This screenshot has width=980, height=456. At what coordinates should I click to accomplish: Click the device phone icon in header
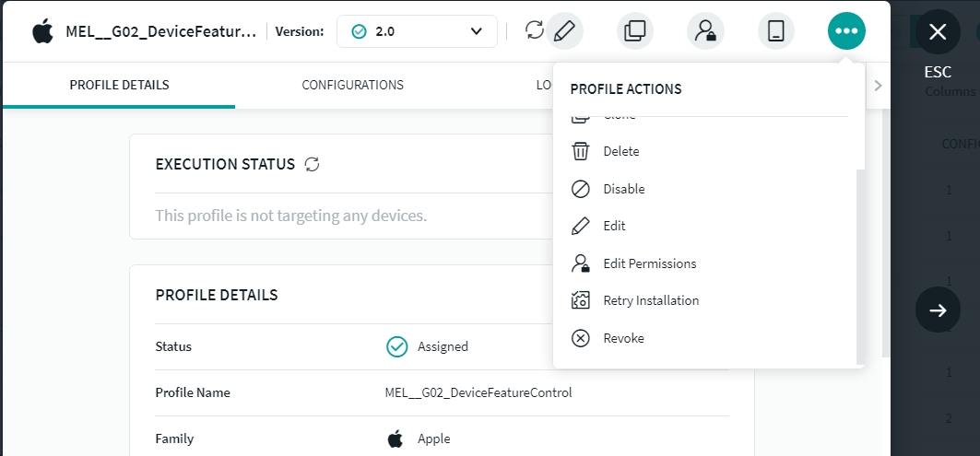click(x=776, y=31)
